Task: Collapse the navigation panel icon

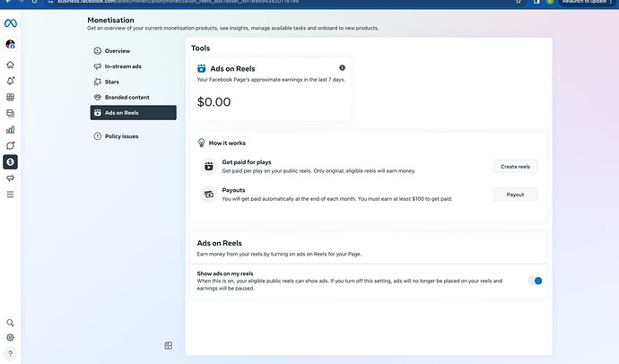Action: tap(168, 346)
